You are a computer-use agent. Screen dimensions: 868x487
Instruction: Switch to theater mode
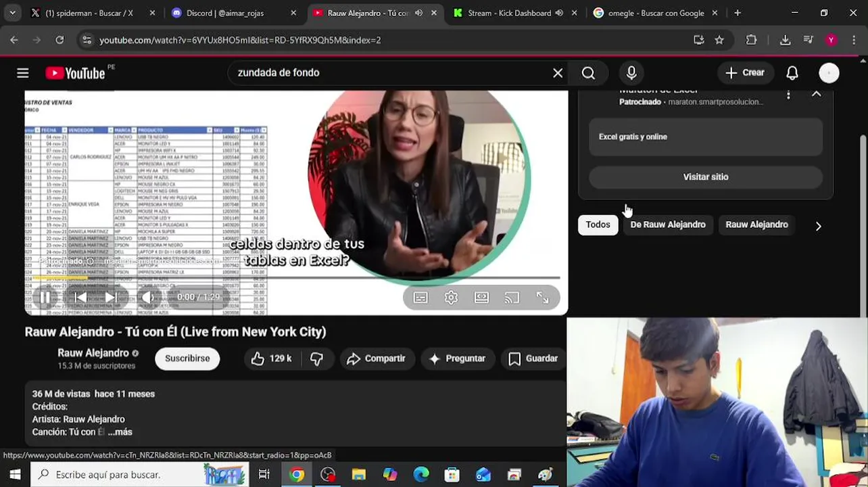[481, 298]
